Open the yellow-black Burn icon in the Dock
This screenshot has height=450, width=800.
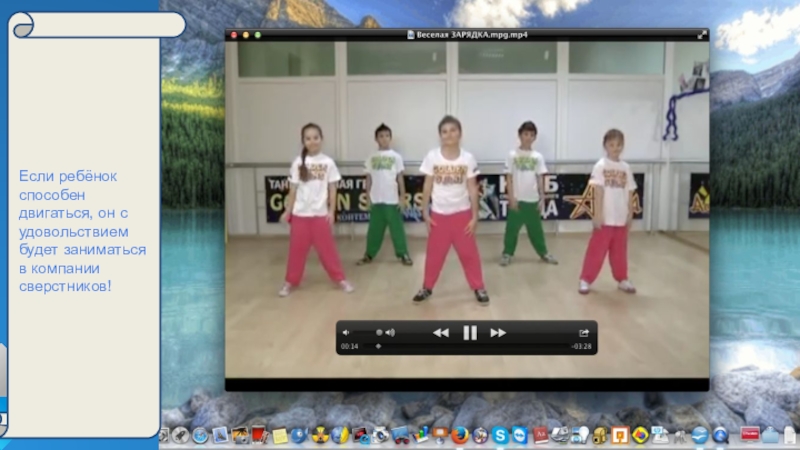pyautogui.click(x=320, y=435)
